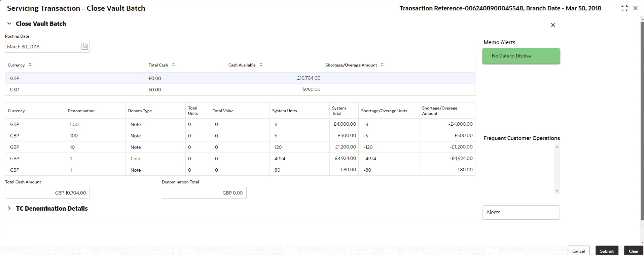Viewport: 644px width, 256px height.
Task: Sort by Cash Available column
Action: pyautogui.click(x=261, y=65)
